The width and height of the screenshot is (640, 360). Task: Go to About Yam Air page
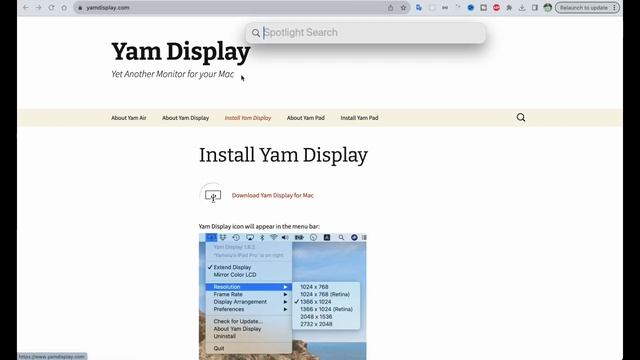[129, 118]
